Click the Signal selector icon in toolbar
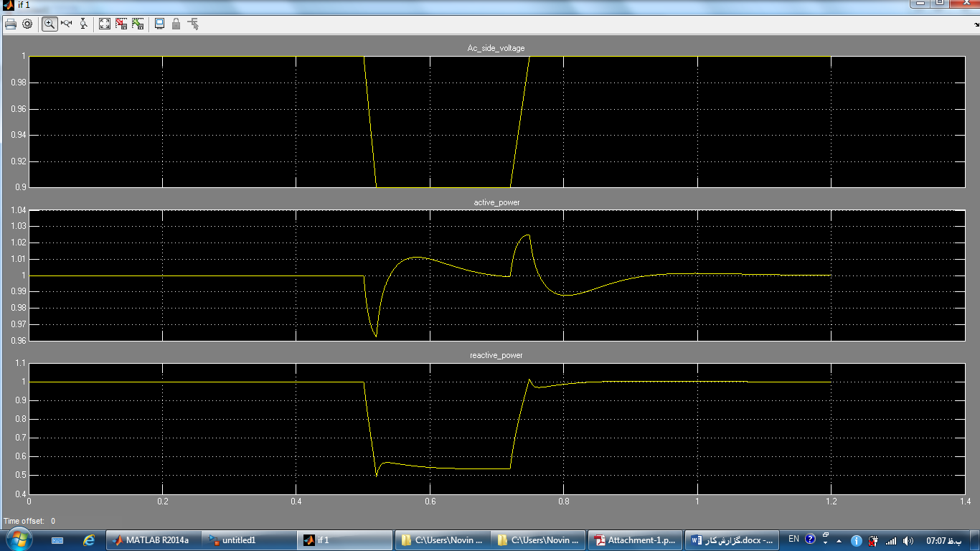Image resolution: width=980 pixels, height=551 pixels. tap(193, 24)
